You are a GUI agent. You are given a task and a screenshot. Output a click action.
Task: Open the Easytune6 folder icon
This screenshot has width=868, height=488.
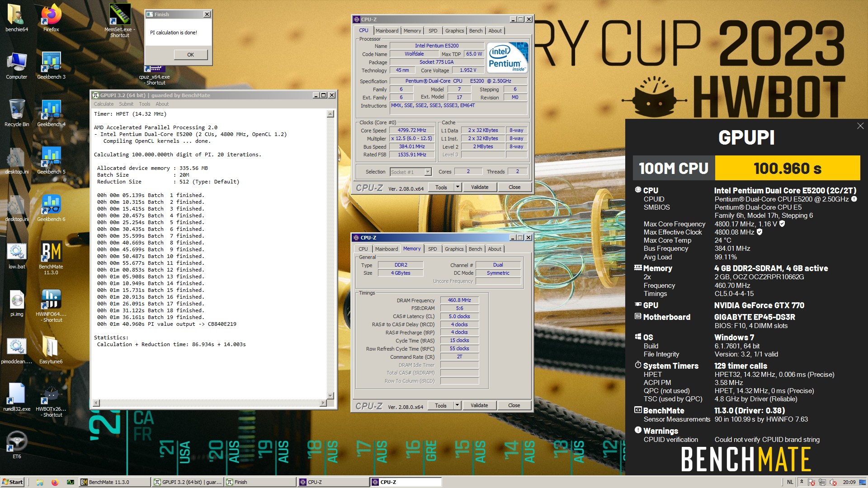pos(51,350)
